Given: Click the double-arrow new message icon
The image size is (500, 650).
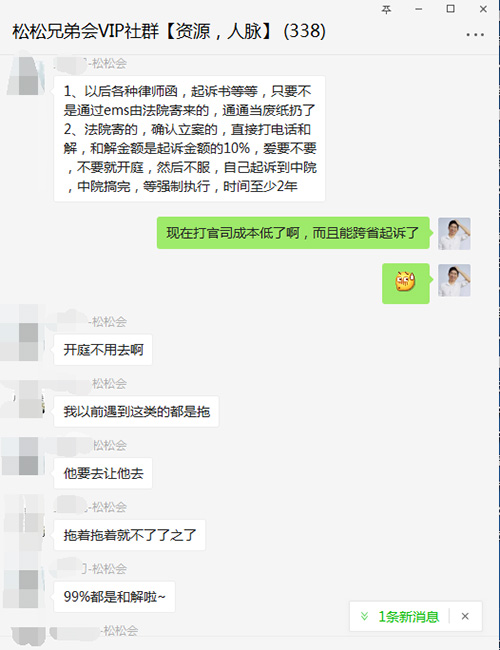Looking at the screenshot, I should coord(364,616).
